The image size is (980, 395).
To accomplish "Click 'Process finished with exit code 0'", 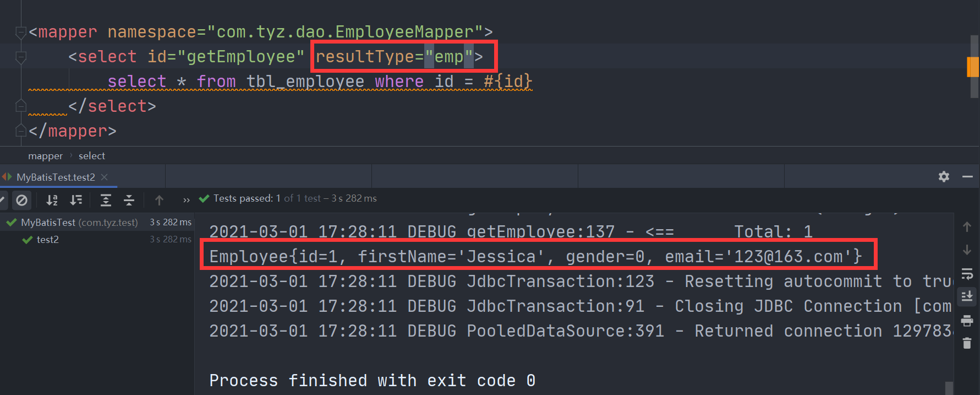I will tap(372, 381).
